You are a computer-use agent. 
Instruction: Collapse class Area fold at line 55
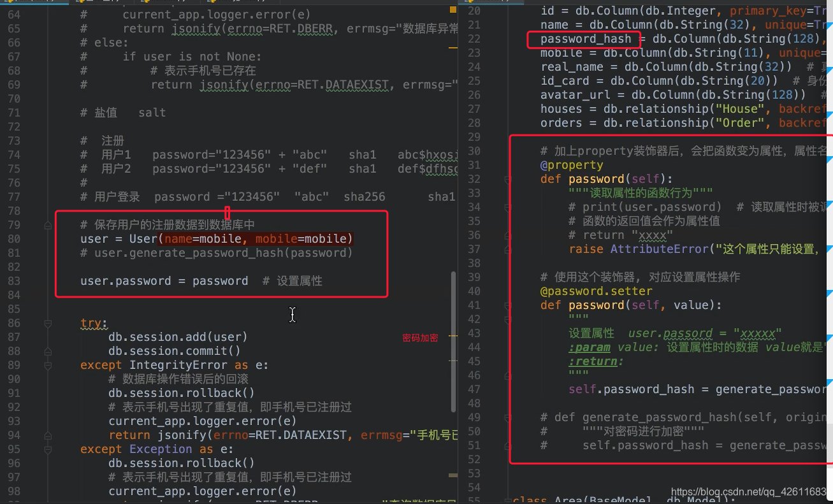click(x=507, y=501)
